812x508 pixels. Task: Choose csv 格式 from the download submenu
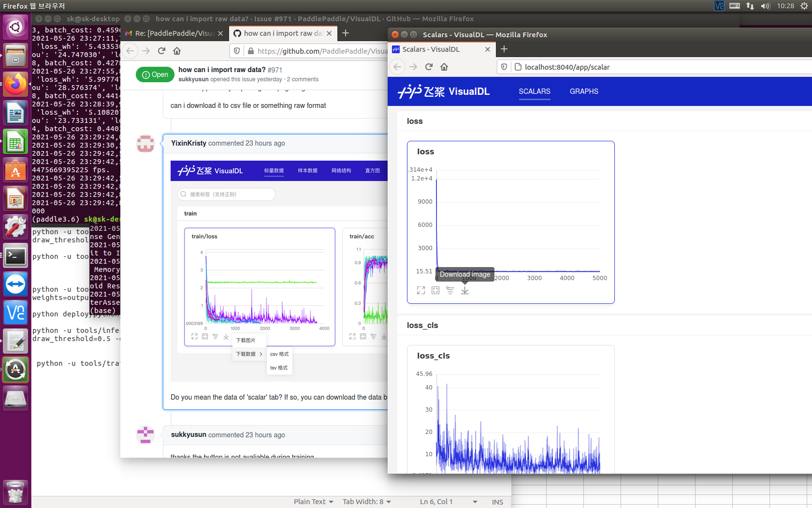(279, 354)
